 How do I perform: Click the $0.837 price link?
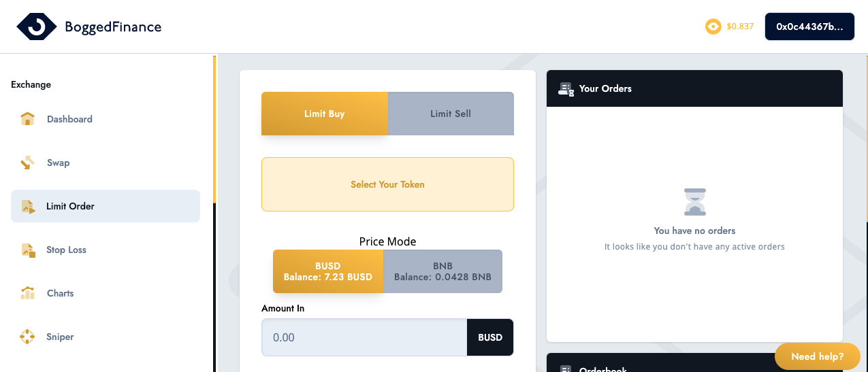click(x=740, y=27)
